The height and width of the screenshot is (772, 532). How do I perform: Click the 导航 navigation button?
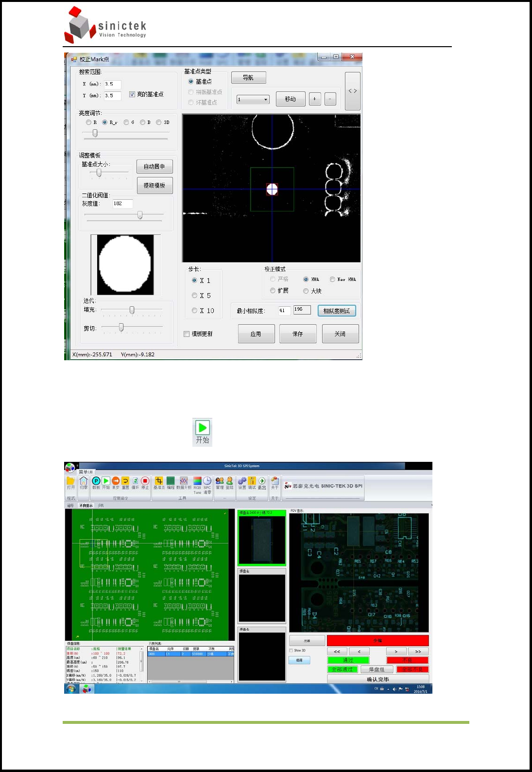(x=248, y=78)
